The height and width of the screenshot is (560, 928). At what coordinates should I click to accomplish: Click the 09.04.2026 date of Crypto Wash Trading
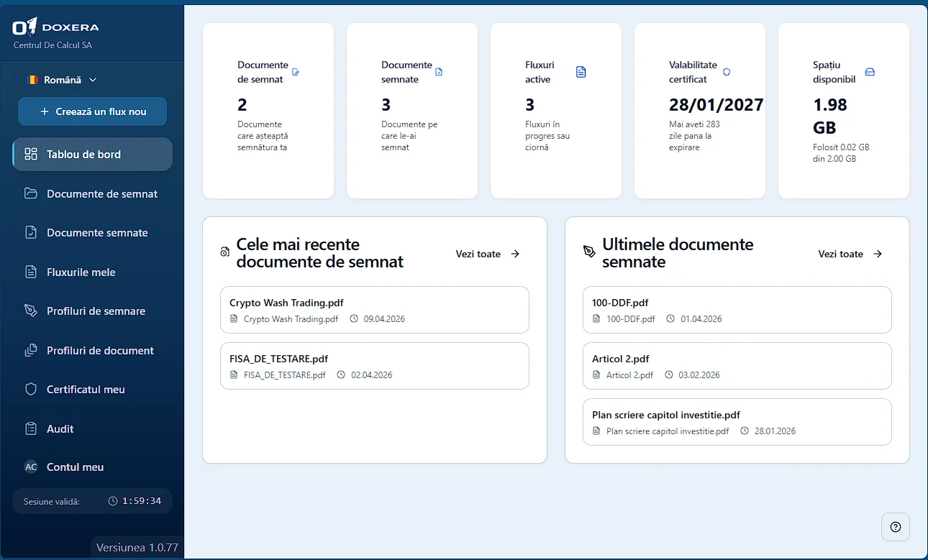click(x=384, y=319)
